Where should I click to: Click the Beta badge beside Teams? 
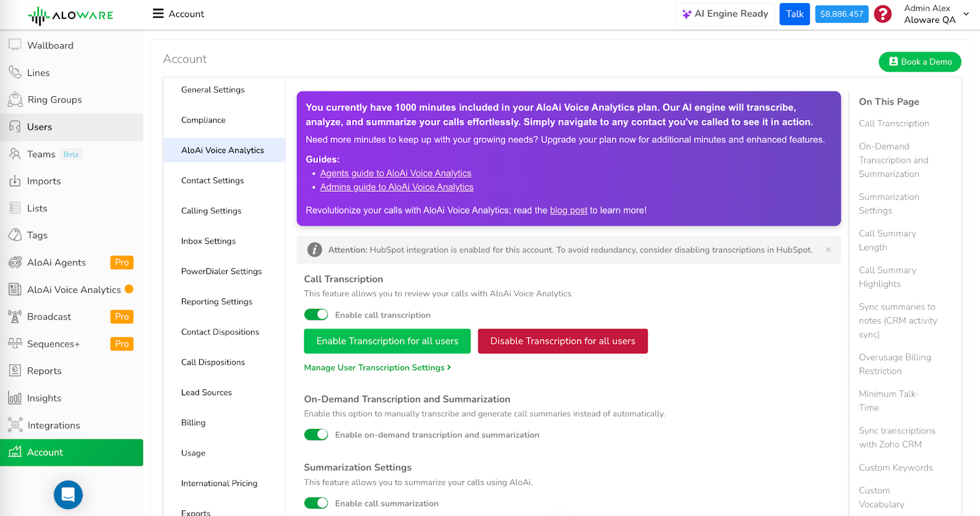[71, 154]
